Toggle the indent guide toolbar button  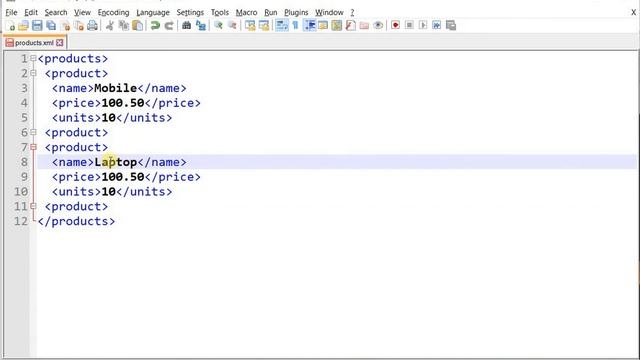tap(310, 26)
